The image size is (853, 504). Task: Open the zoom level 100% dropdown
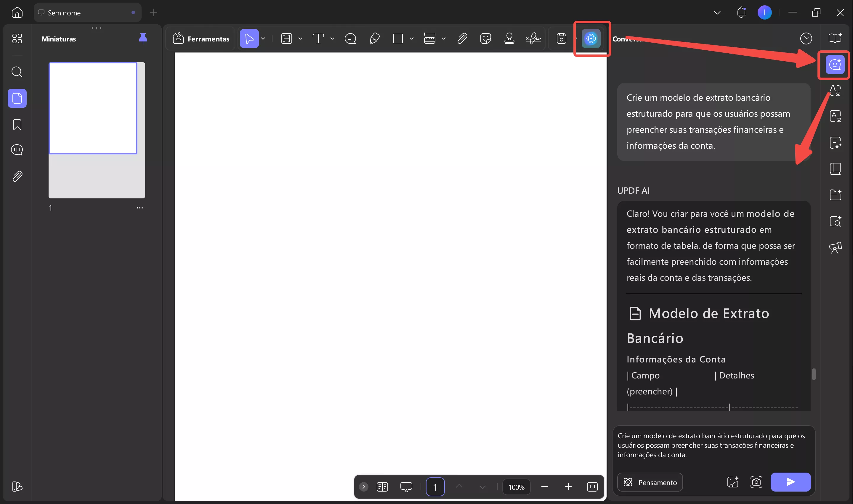[516, 487]
